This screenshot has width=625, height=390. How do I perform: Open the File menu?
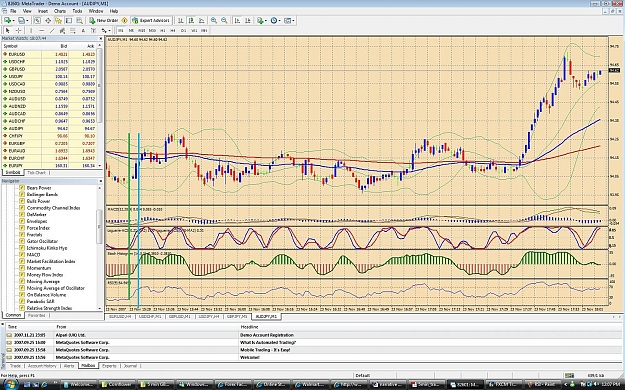pos(13,11)
